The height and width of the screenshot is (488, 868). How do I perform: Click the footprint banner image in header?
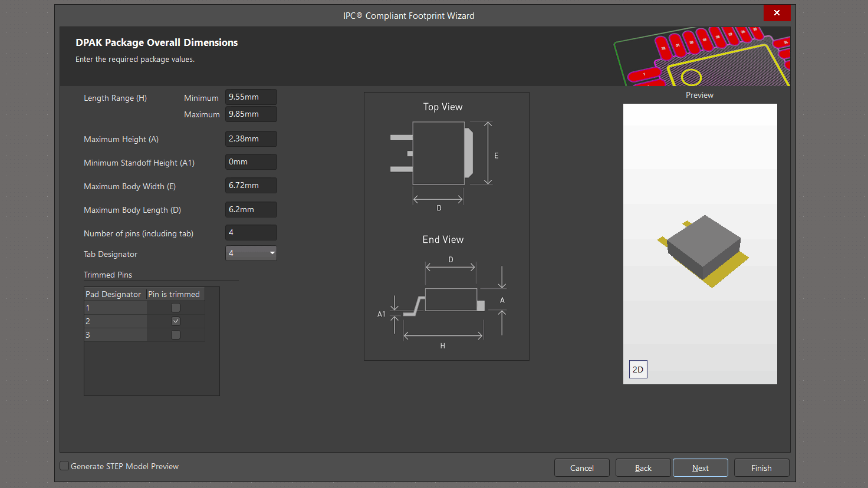coord(702,57)
